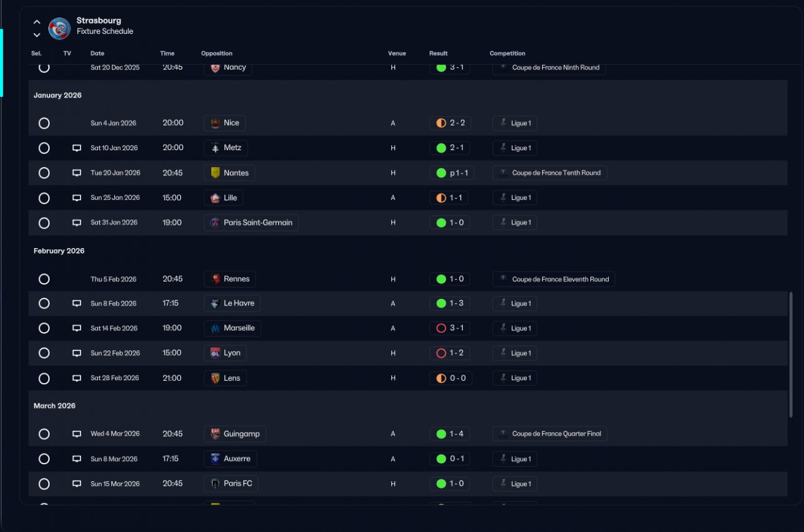This screenshot has width=804, height=532.
Task: Click the Paris Saint-Germain club badge
Action: [215, 222]
